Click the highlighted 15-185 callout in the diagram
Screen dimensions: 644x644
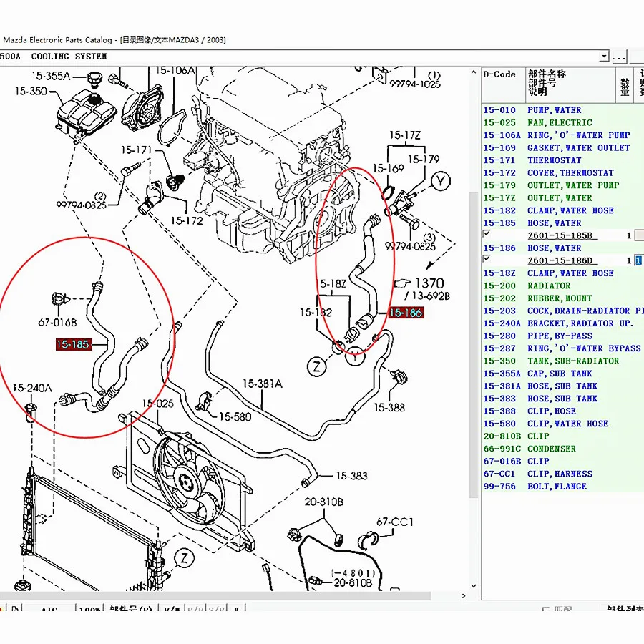[x=73, y=344]
